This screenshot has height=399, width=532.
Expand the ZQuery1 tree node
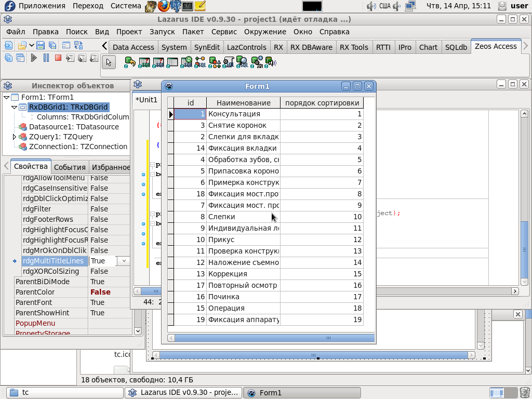tap(14, 137)
